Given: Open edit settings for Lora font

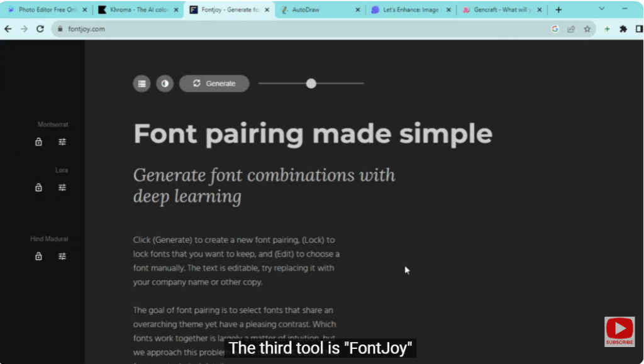Looking at the screenshot, I should (x=62, y=187).
